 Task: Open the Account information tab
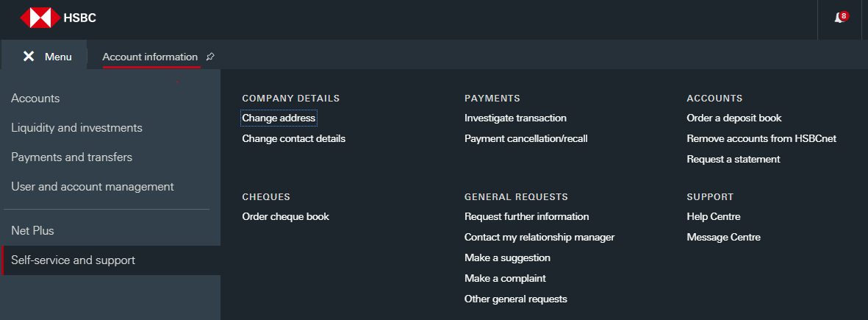pyautogui.click(x=150, y=57)
